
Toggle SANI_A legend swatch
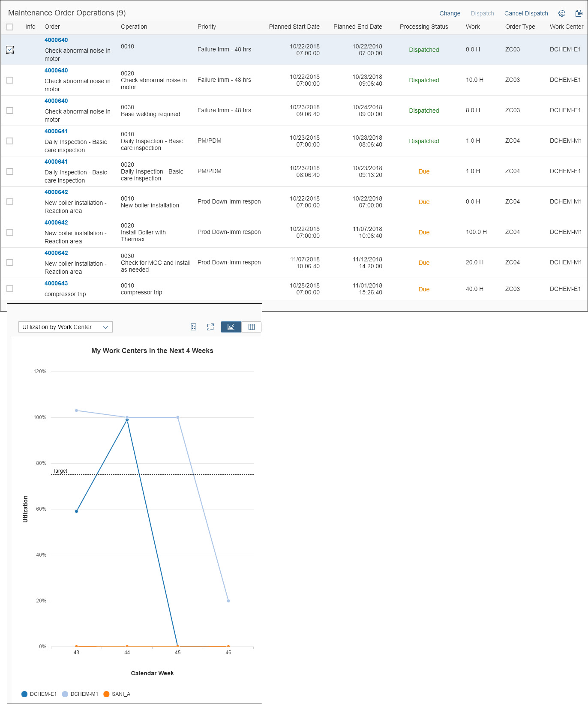click(x=106, y=694)
